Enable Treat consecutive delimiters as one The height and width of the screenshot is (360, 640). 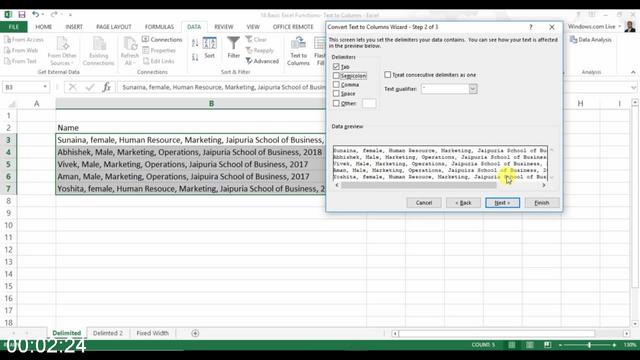click(x=387, y=75)
